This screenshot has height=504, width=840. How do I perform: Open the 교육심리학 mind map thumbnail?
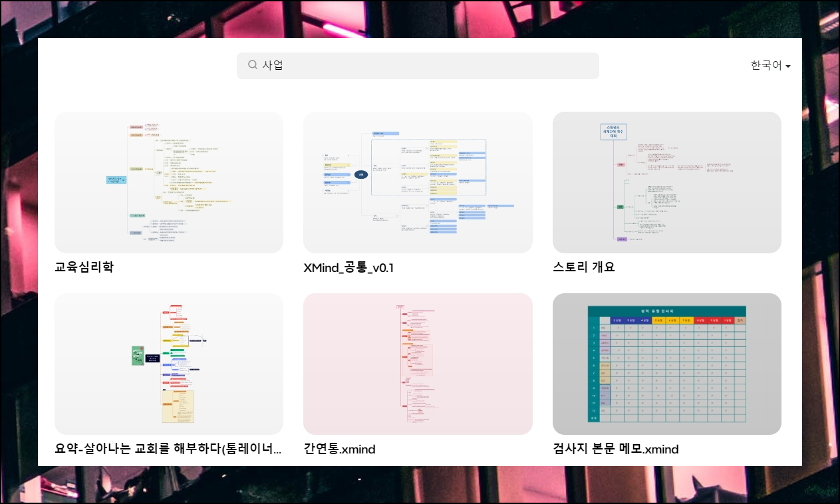[x=169, y=182]
